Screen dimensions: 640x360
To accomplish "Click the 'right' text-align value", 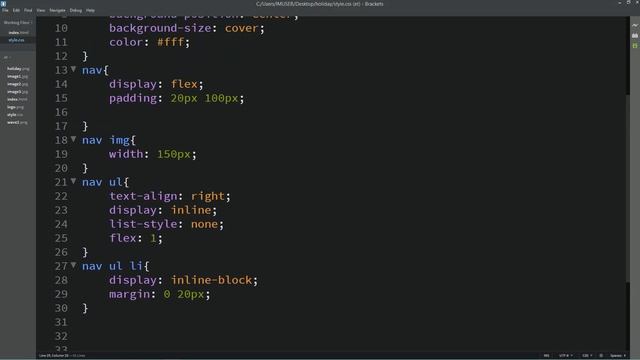I will (x=208, y=196).
